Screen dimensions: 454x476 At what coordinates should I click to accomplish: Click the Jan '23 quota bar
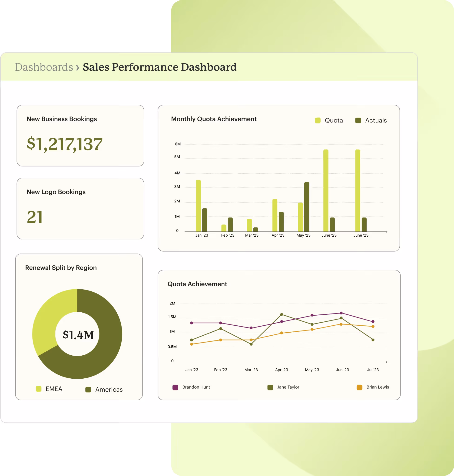[x=198, y=206]
